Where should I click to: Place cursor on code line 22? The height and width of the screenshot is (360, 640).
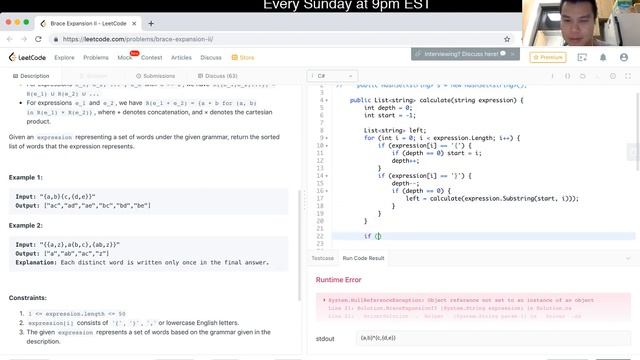coord(483,236)
